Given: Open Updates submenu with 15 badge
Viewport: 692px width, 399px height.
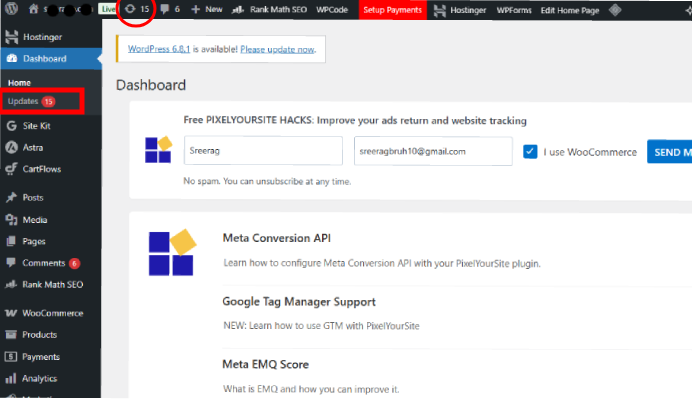Looking at the screenshot, I should pyautogui.click(x=31, y=102).
